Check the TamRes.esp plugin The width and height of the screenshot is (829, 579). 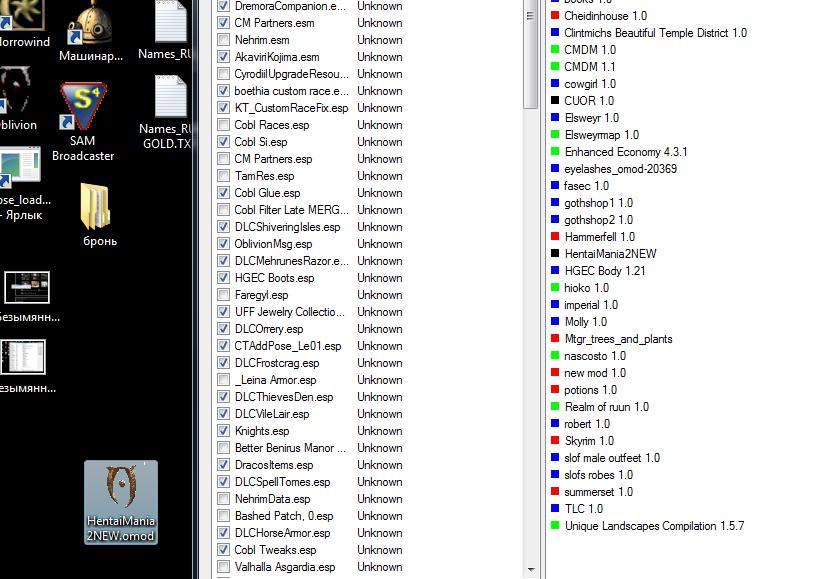click(224, 176)
